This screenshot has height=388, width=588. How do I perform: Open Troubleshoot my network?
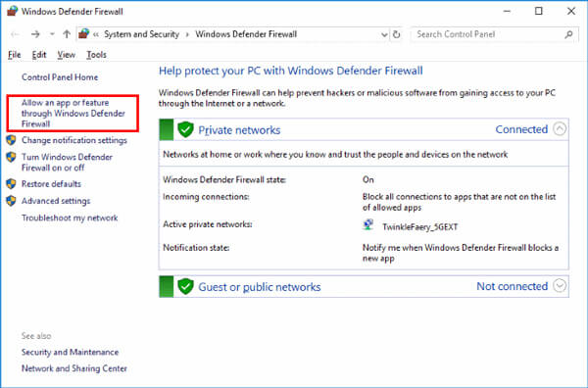[x=70, y=218]
